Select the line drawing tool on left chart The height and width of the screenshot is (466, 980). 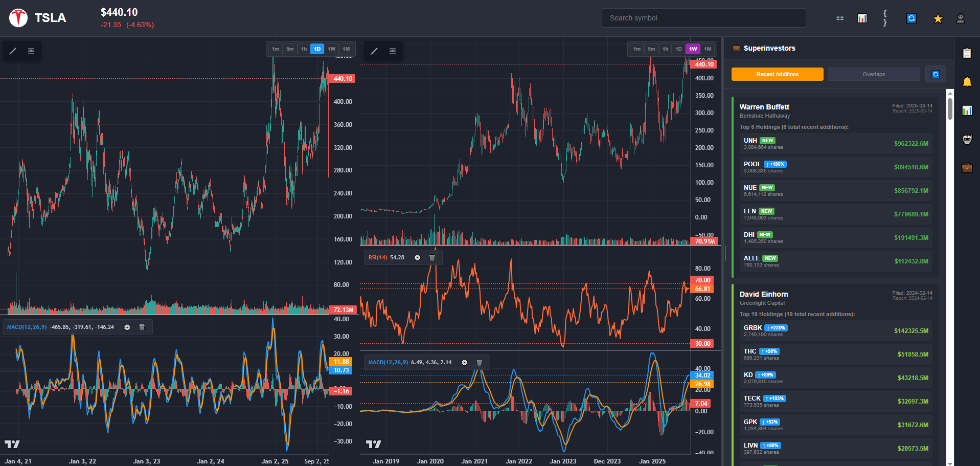tap(13, 51)
